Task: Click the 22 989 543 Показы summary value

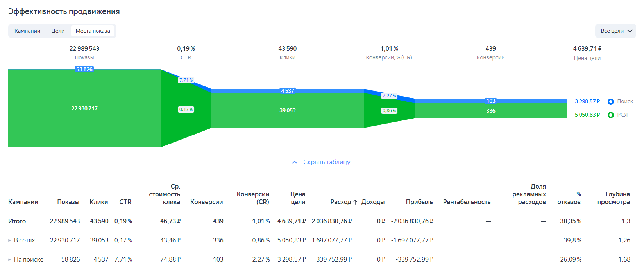Action: (x=84, y=48)
